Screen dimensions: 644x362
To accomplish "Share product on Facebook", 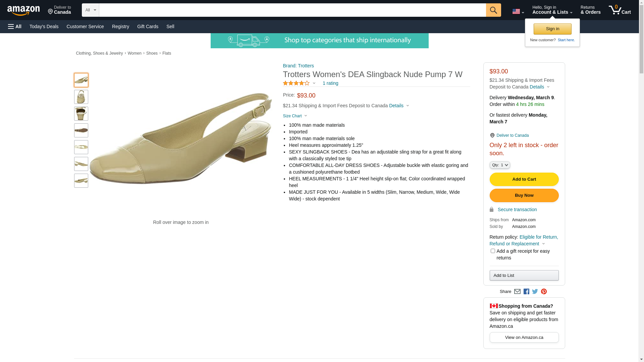I will [526, 292].
